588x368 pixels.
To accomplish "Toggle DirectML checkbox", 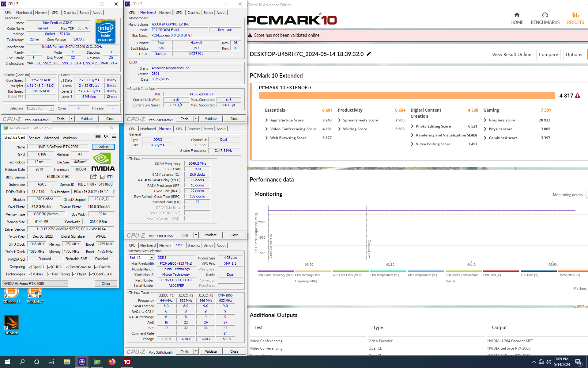I will (x=96, y=267).
